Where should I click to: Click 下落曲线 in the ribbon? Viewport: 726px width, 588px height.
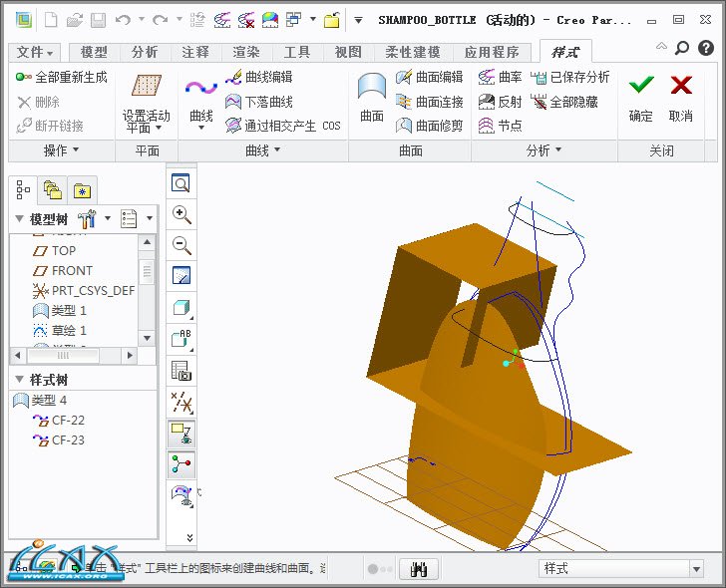click(259, 102)
